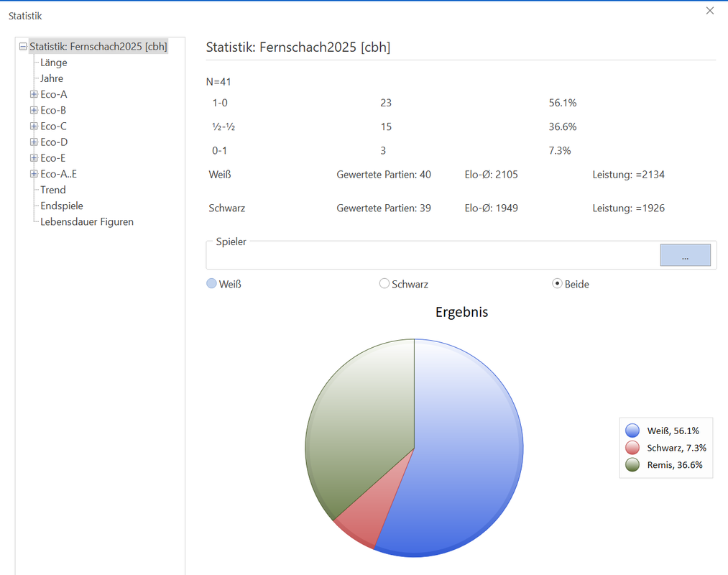
Task: Open player selection with the ... button
Action: coord(686,255)
